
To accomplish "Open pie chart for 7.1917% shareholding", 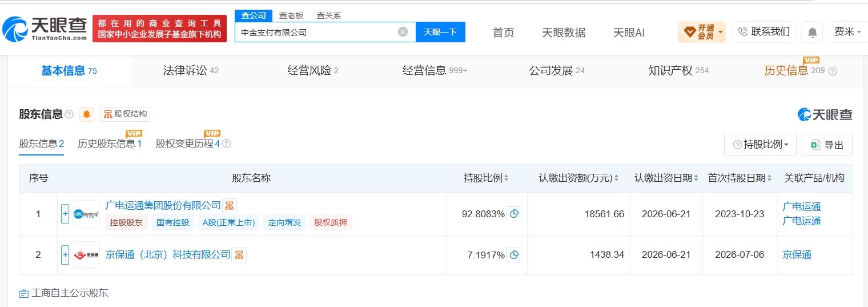I will click(x=514, y=255).
